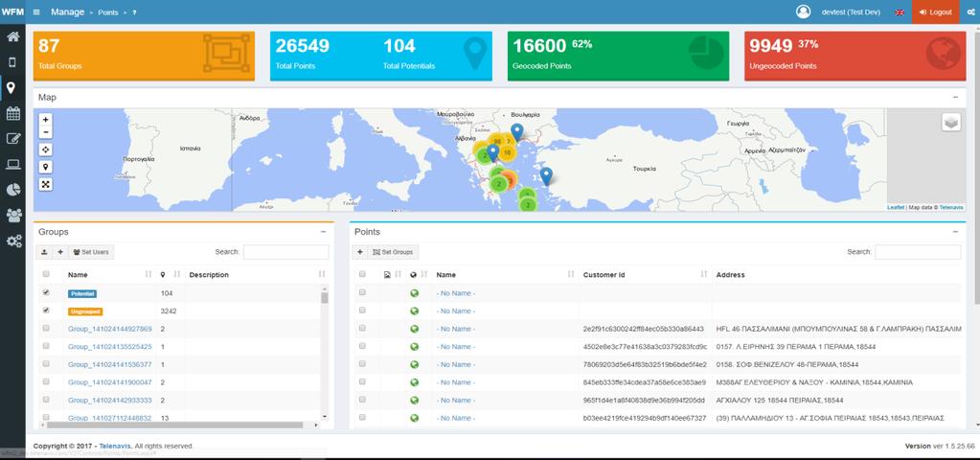
Task: Click the map marker placement button
Action: (46, 167)
